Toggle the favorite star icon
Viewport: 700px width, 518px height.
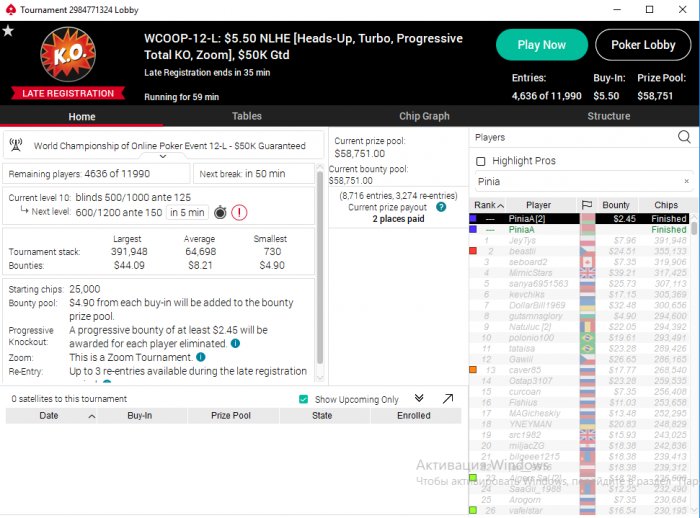coord(8,31)
